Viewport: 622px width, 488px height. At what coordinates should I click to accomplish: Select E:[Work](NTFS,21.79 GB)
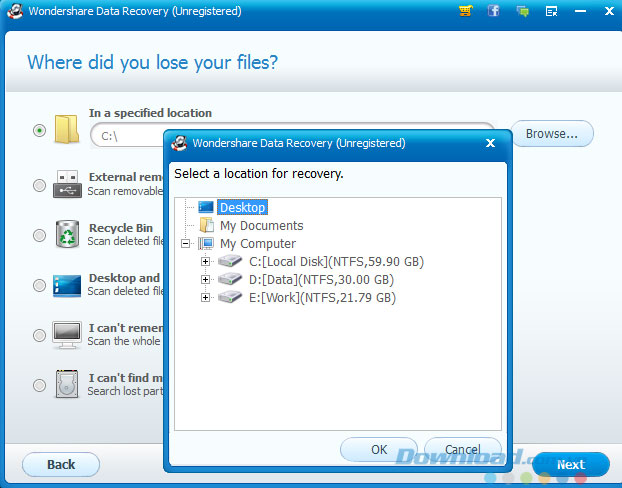(322, 298)
